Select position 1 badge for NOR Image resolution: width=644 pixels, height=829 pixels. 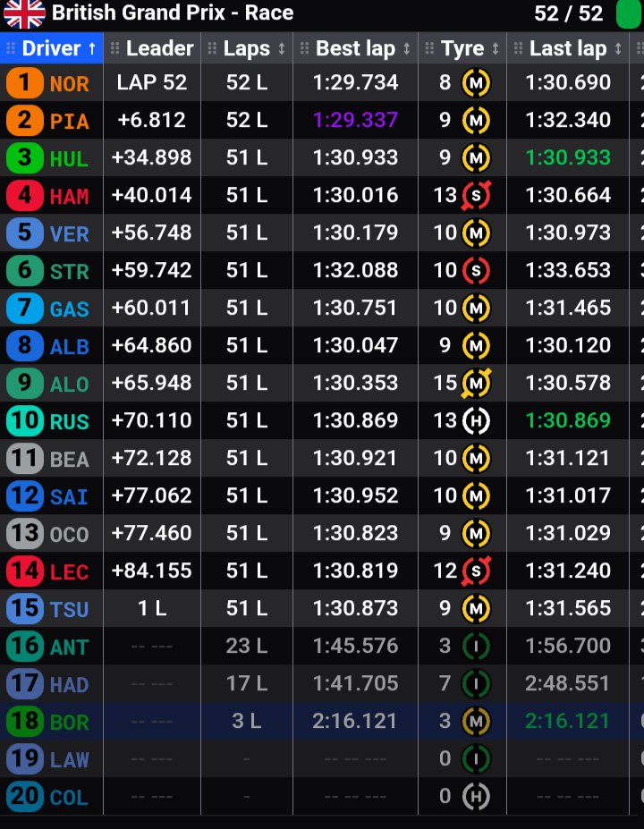pyautogui.click(x=24, y=82)
